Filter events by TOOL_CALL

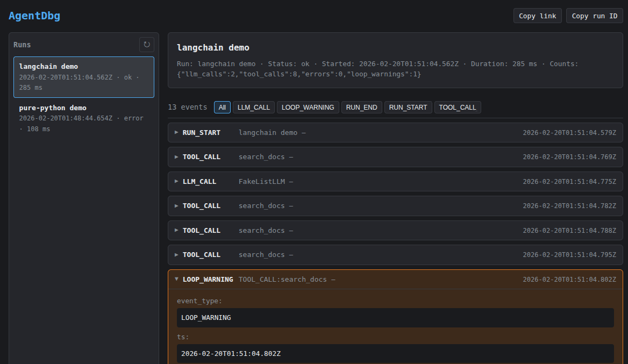tap(458, 107)
